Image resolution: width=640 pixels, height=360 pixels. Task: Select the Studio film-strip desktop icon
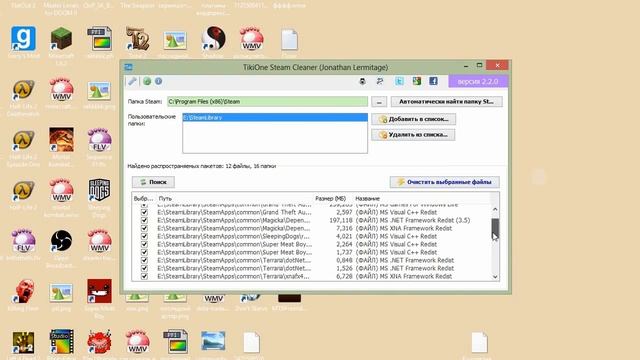click(x=61, y=342)
